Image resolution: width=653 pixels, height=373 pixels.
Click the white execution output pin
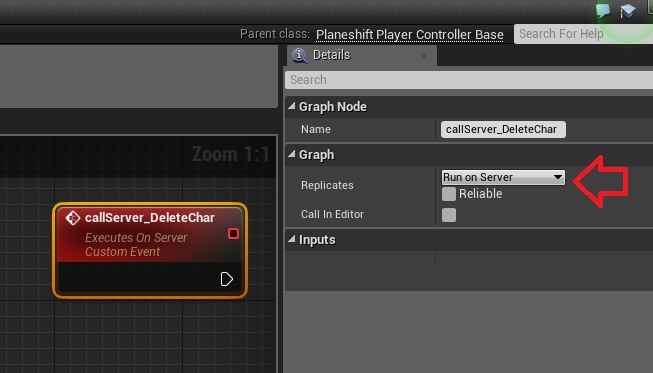click(227, 279)
